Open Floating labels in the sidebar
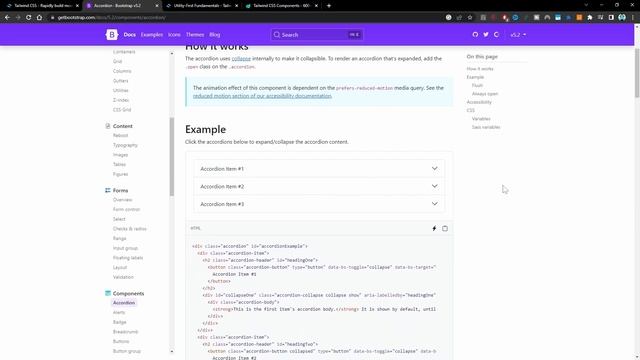The width and height of the screenshot is (640, 360). pyautogui.click(x=128, y=258)
